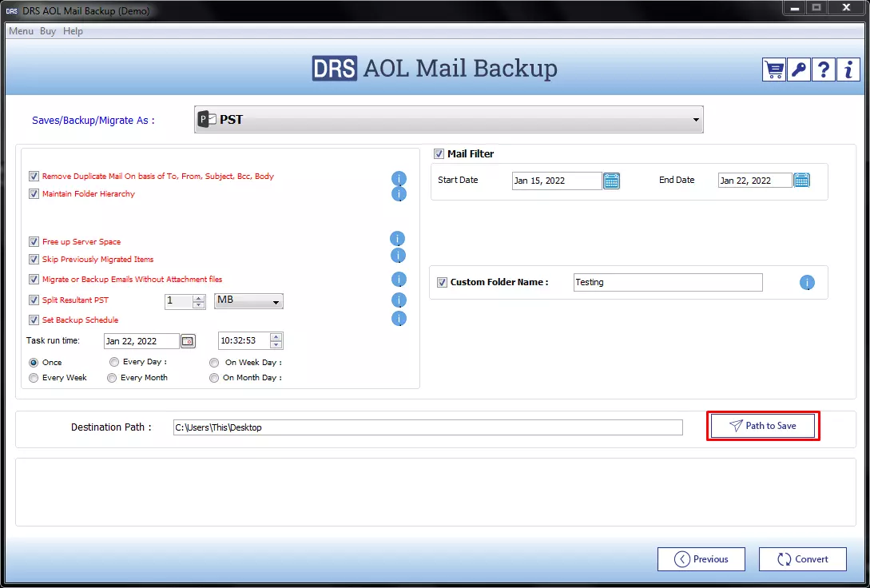
Task: Uncheck Custom Folder Name checkbox
Action: coord(443,282)
